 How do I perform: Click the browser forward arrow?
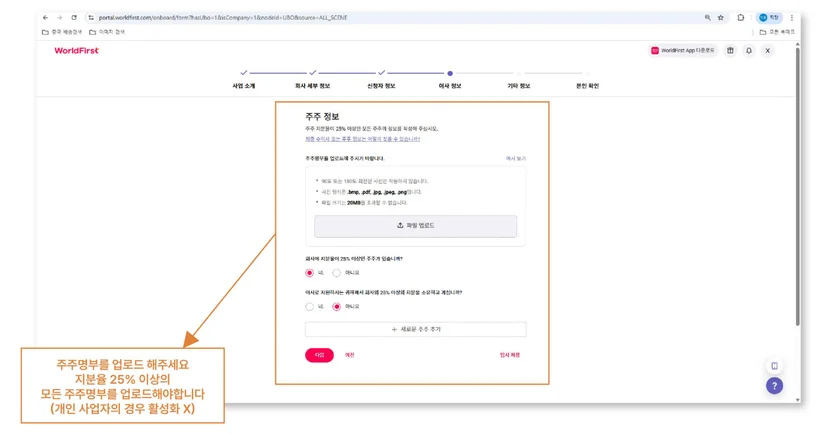[59, 17]
